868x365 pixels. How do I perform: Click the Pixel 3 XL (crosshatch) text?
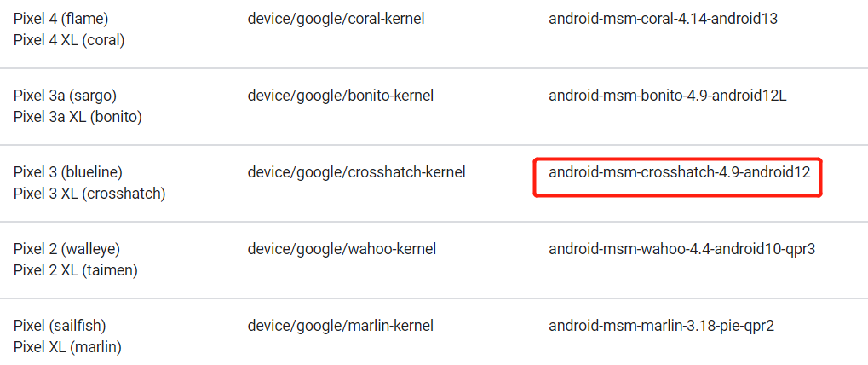coord(89,194)
